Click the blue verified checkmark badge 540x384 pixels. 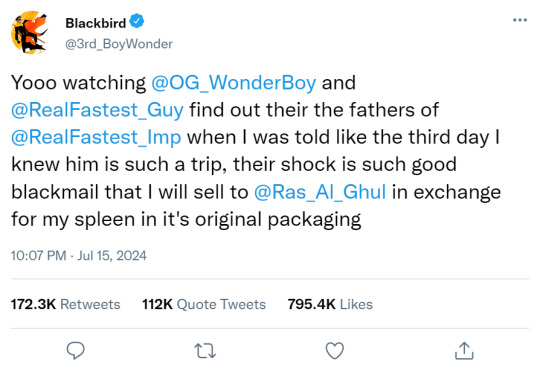pyautogui.click(x=137, y=21)
